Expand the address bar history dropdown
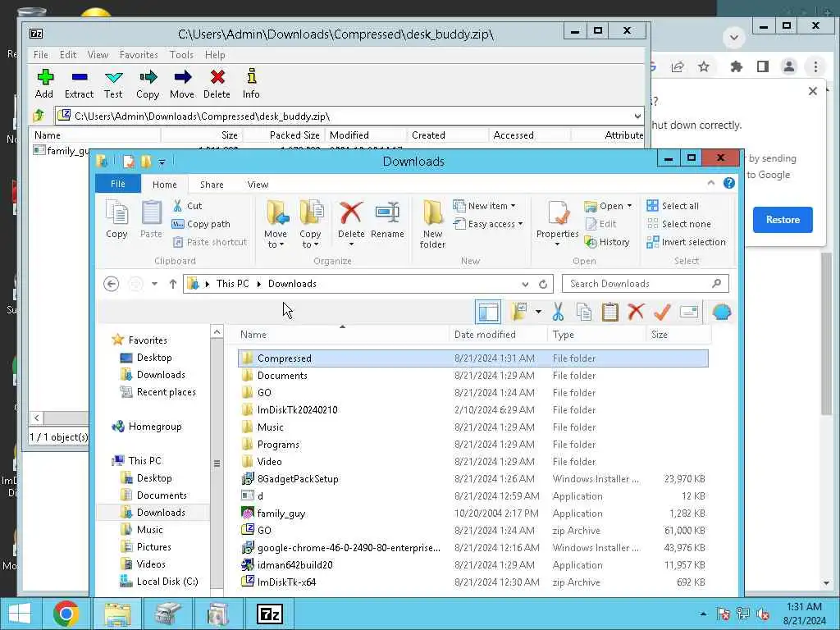The width and height of the screenshot is (840, 630). pyautogui.click(x=525, y=284)
